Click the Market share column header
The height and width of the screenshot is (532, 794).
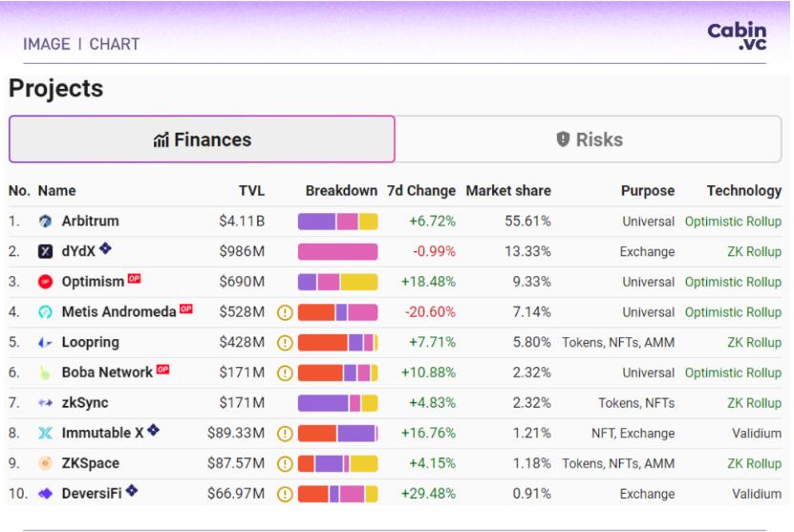(x=508, y=191)
